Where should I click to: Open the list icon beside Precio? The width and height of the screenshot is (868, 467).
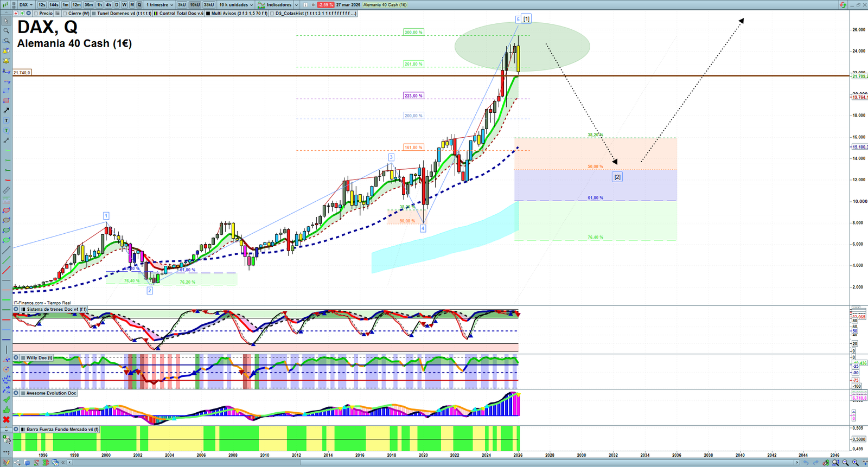pos(58,14)
